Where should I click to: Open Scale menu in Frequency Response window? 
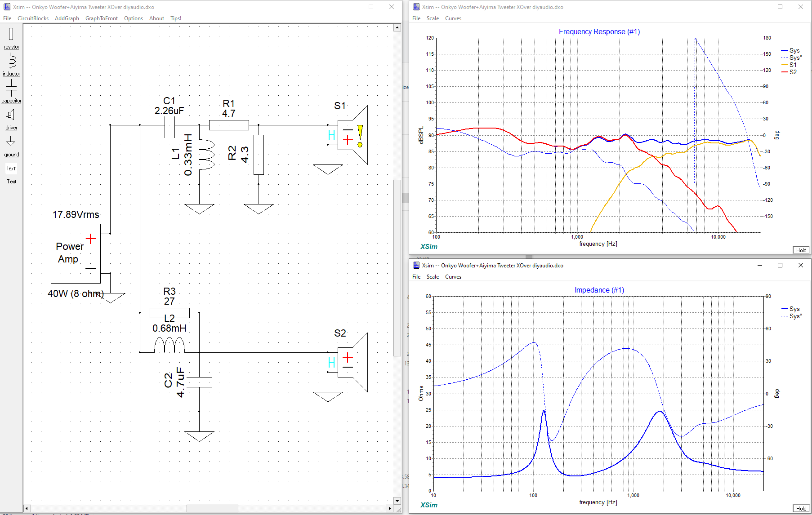(x=433, y=18)
